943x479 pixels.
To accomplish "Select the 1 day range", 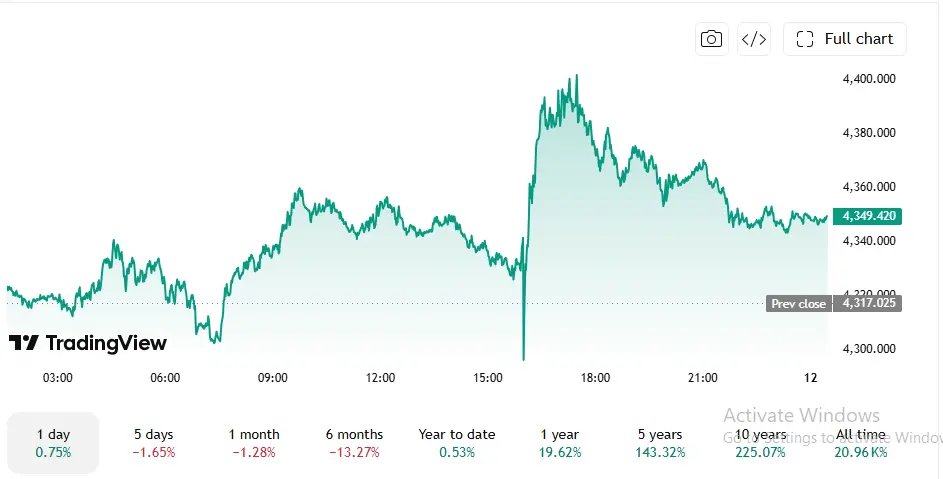I will pos(53,443).
